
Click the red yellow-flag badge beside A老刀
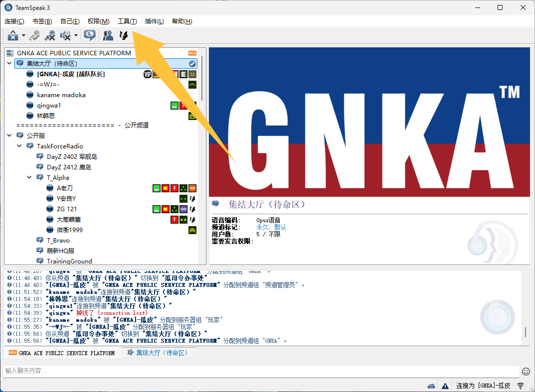pos(166,188)
